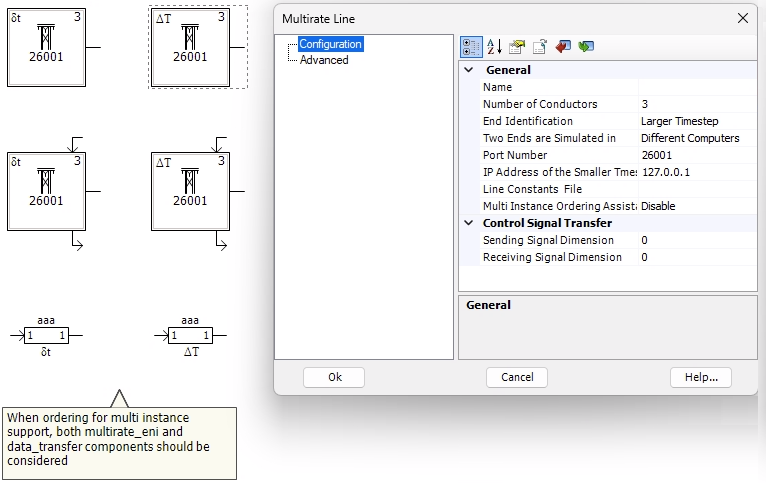This screenshot has width=766, height=483.
Task: Switch to categorized property view
Action: click(471, 47)
